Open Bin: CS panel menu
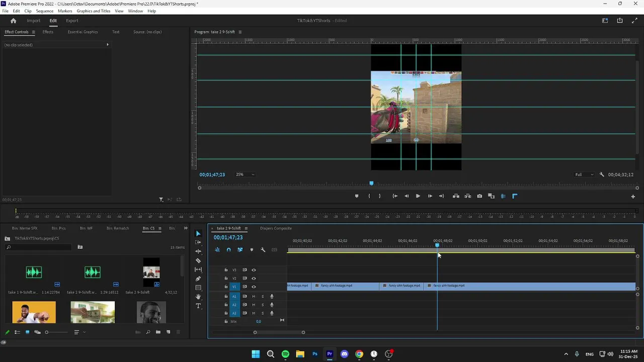This screenshot has width=644, height=362. [x=160, y=228]
